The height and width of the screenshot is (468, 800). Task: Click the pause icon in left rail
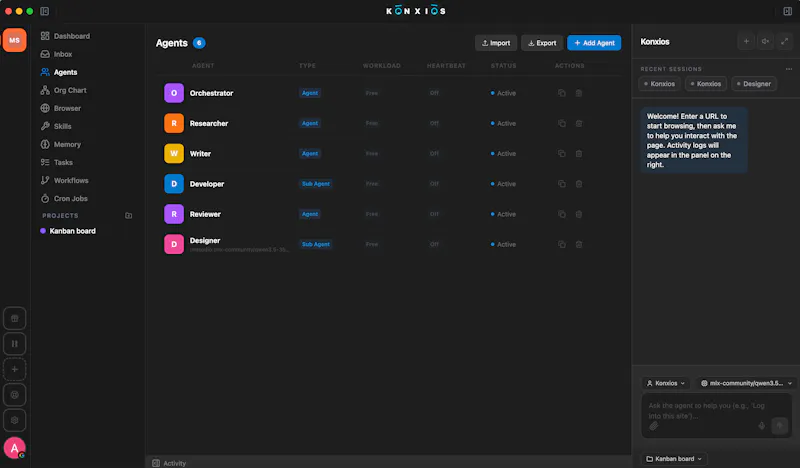pos(15,344)
